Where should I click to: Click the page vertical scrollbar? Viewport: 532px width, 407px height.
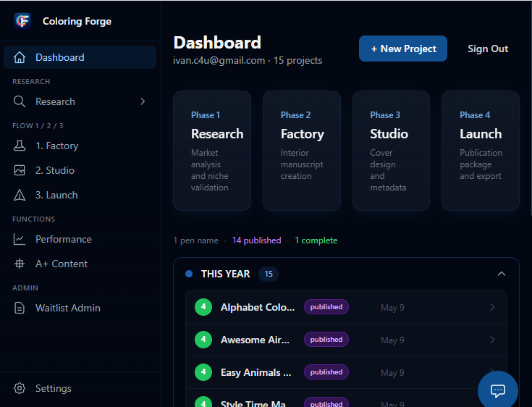click(530, 109)
